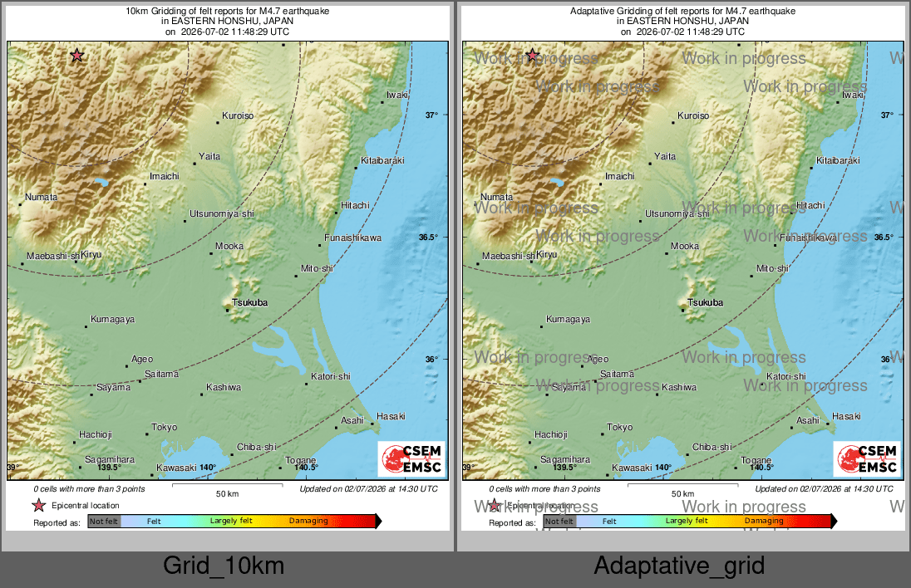The height and width of the screenshot is (588, 911).
Task: Click the Felt legend segment under the Adaptative_grid map
Action: click(609, 522)
